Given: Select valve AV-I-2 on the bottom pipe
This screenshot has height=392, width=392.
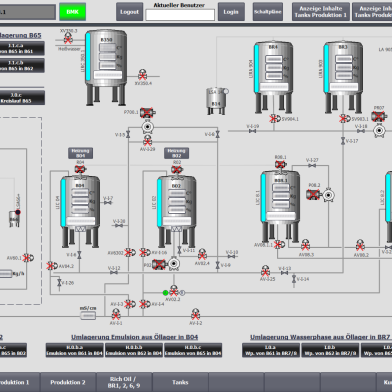Looking at the screenshot, I should (x=195, y=314).
